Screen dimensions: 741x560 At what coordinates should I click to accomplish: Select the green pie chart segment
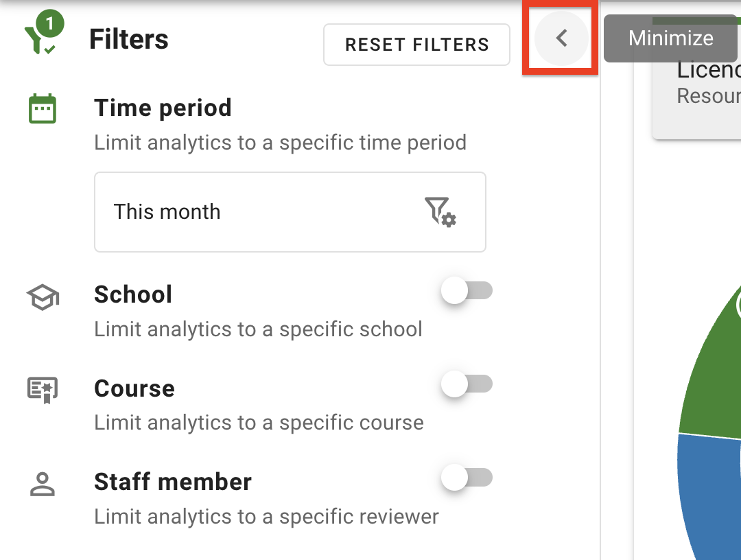click(x=714, y=371)
